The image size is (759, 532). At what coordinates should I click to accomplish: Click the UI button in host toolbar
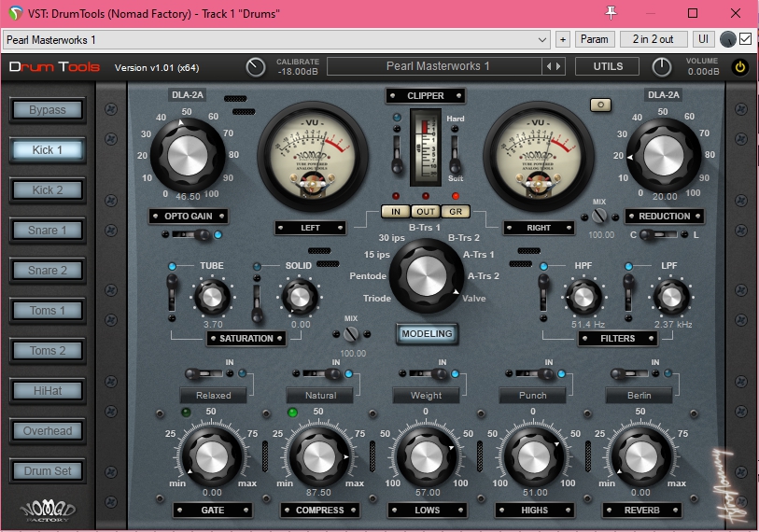703,39
